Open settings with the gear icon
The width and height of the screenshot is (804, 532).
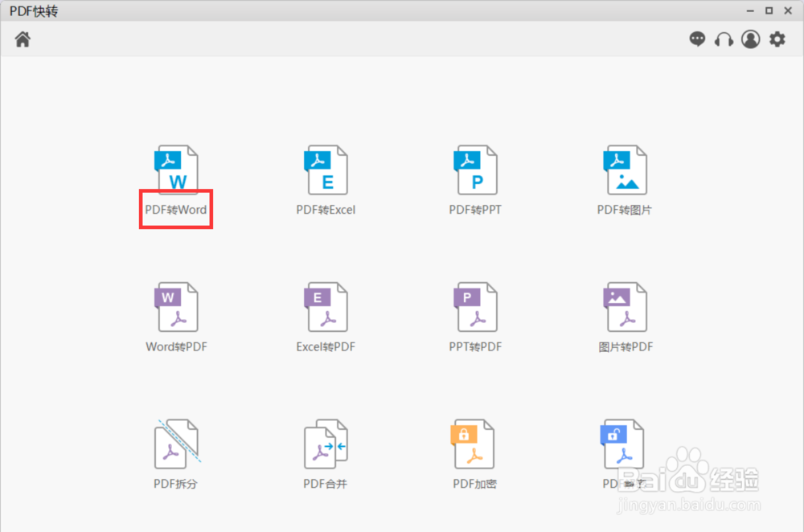[x=777, y=39]
